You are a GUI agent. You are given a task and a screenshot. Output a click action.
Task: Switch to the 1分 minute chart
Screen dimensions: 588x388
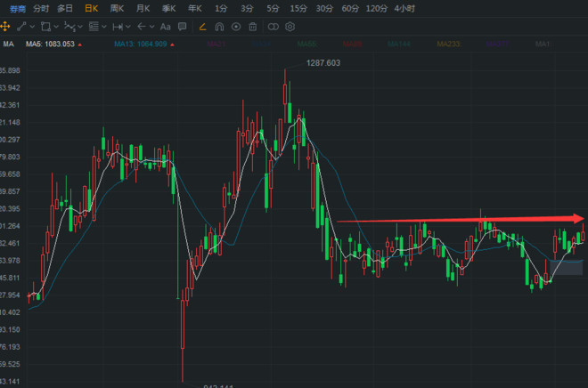(221, 9)
